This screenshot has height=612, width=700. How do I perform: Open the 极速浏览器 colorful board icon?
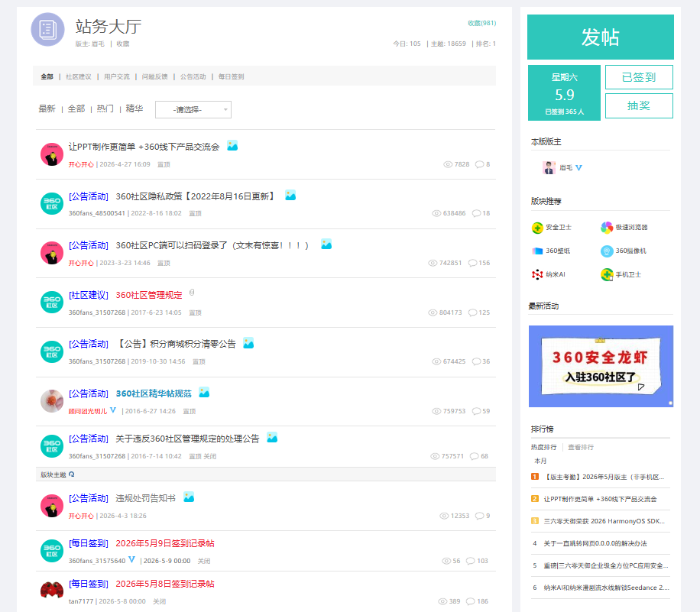tap(607, 228)
